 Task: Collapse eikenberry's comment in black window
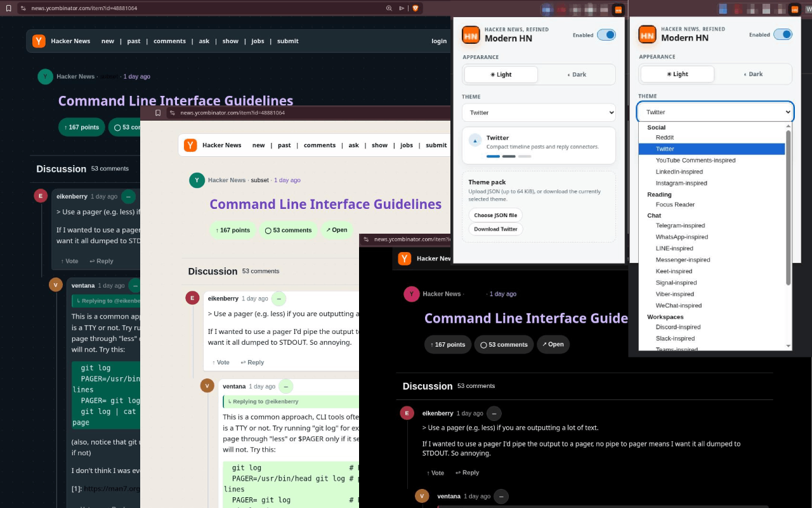tap(494, 413)
